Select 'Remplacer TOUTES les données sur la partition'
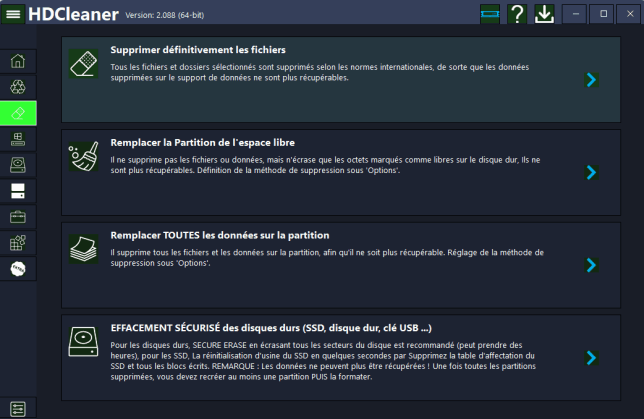The width and height of the screenshot is (644, 419). (220, 235)
